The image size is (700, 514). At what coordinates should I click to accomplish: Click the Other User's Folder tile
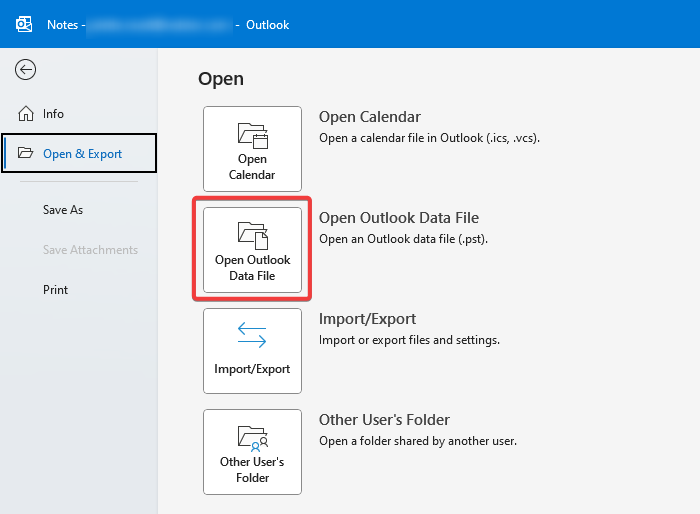click(x=252, y=452)
